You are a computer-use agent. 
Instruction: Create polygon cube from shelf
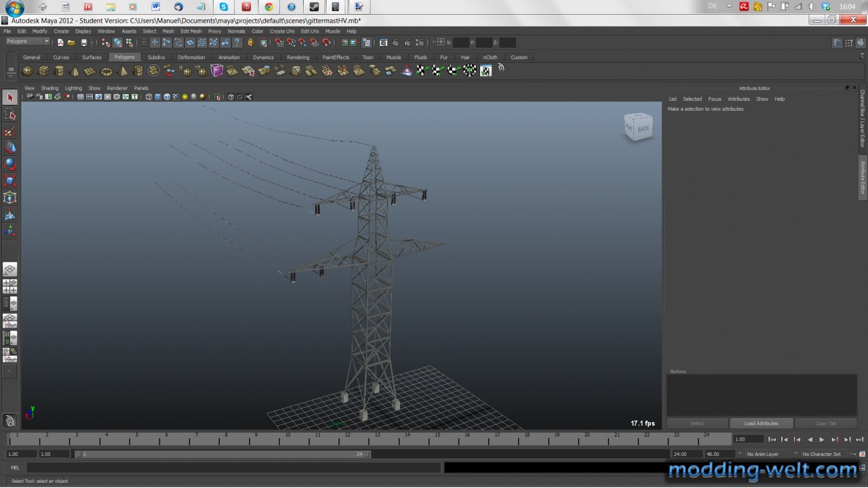tap(43, 71)
